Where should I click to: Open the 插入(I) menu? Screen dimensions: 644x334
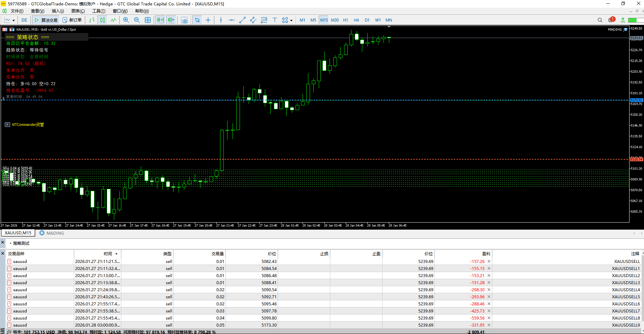(x=58, y=11)
